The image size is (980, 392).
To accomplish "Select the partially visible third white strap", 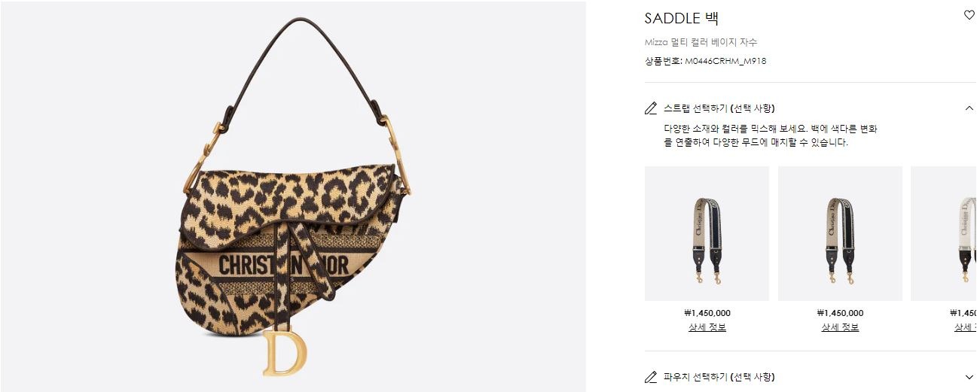I will pos(945,233).
